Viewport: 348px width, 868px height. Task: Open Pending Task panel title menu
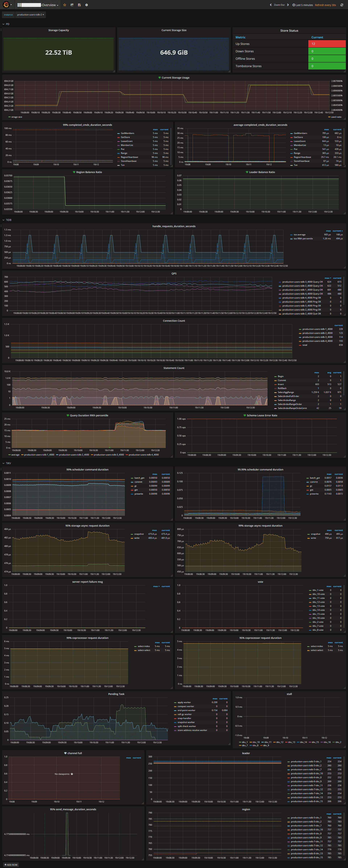[116, 694]
